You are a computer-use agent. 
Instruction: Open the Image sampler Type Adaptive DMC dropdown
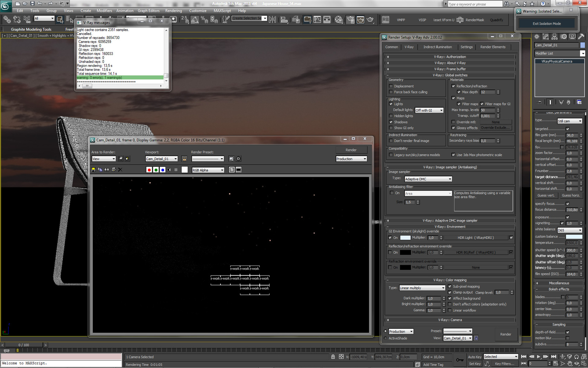(428, 179)
